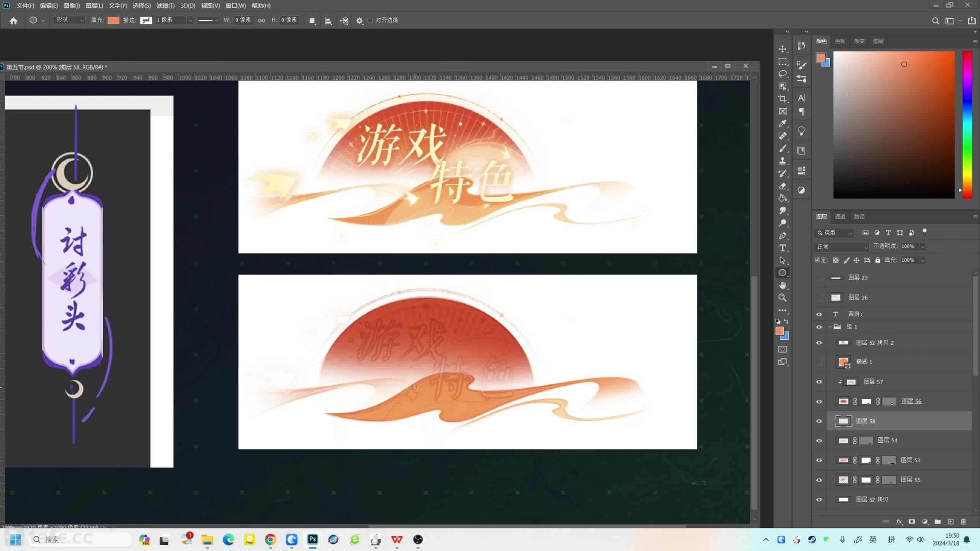Select the Clone Stamp tool
This screenshot has height=551, width=980.
(x=782, y=161)
